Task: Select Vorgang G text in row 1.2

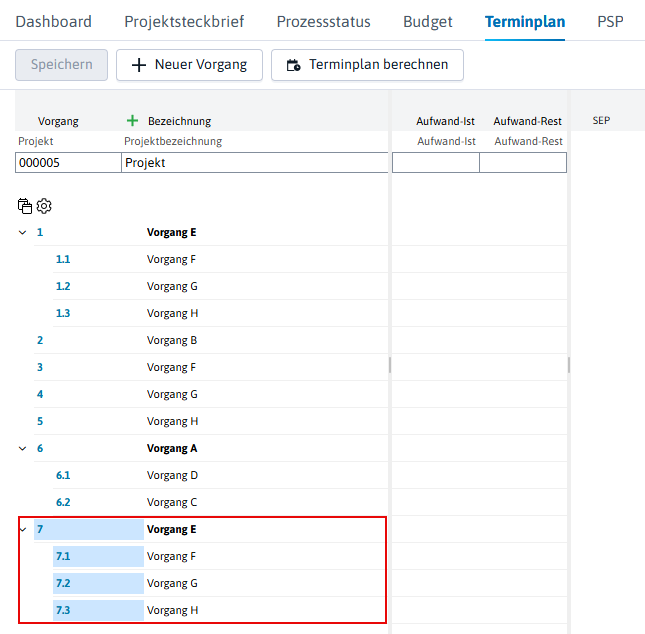Action: pyautogui.click(x=172, y=287)
